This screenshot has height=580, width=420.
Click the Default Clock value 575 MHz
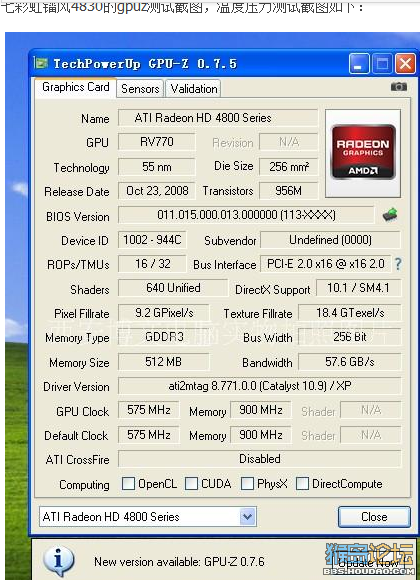pos(149,434)
